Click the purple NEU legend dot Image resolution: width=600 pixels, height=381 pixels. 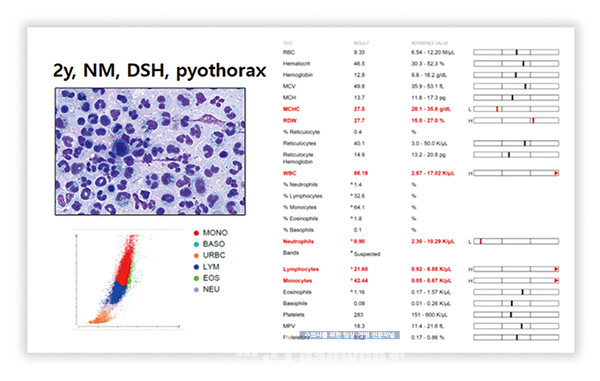point(196,290)
